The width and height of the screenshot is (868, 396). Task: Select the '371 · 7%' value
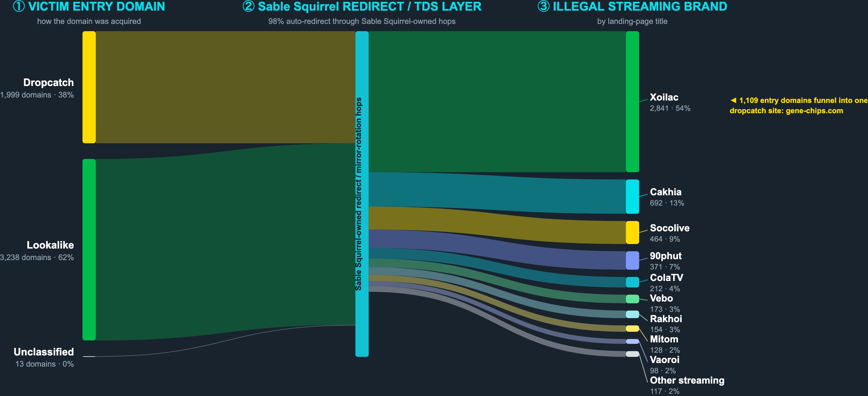665,267
